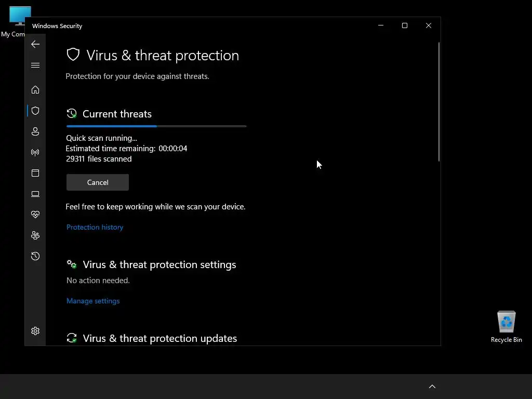The height and width of the screenshot is (399, 532).
Task: Open the hamburger navigation menu
Action: pyautogui.click(x=35, y=65)
